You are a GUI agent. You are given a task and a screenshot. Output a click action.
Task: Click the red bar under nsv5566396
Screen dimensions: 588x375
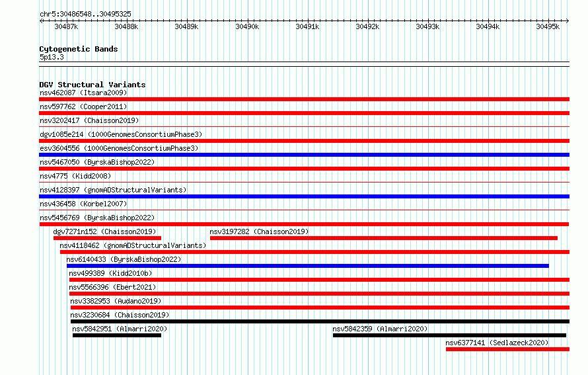[320, 294]
